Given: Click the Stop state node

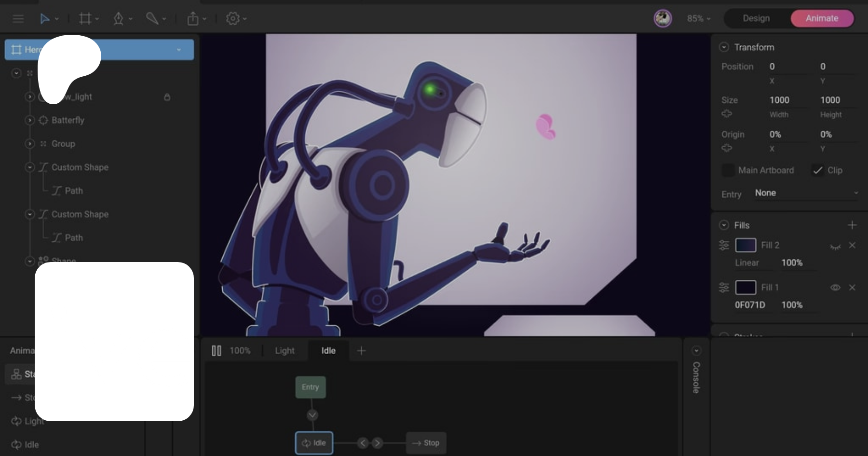Looking at the screenshot, I should [426, 443].
